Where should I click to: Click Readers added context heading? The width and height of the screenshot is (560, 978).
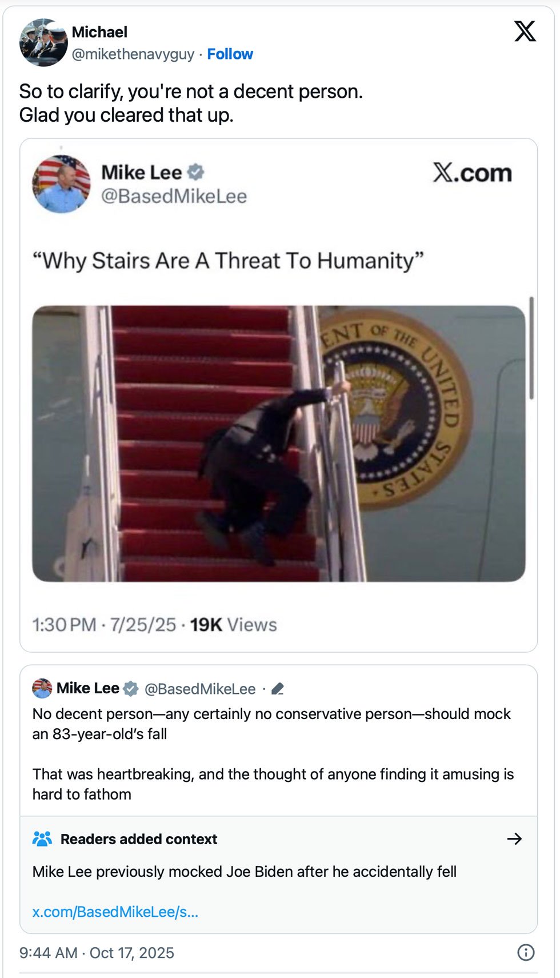(x=139, y=839)
